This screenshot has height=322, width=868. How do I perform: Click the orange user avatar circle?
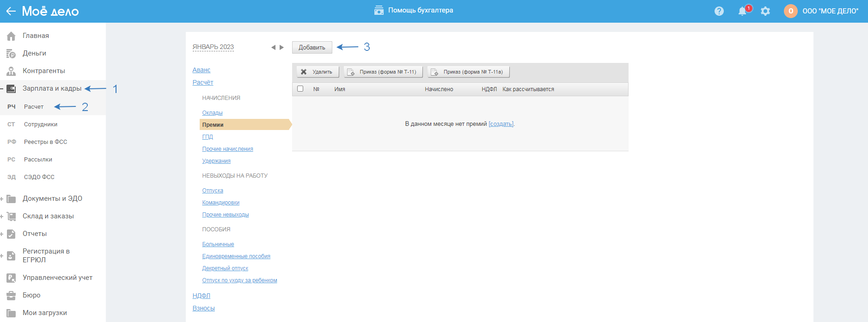pyautogui.click(x=791, y=11)
